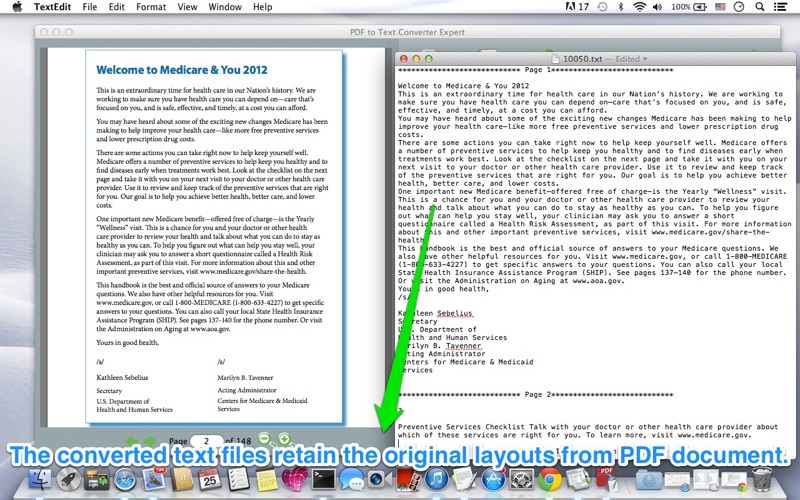800x500 pixels.
Task: Click the page number input field
Action: 206,440
